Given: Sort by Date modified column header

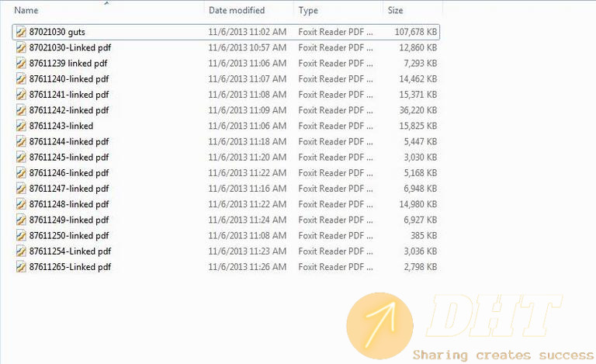Looking at the screenshot, I should tap(237, 10).
